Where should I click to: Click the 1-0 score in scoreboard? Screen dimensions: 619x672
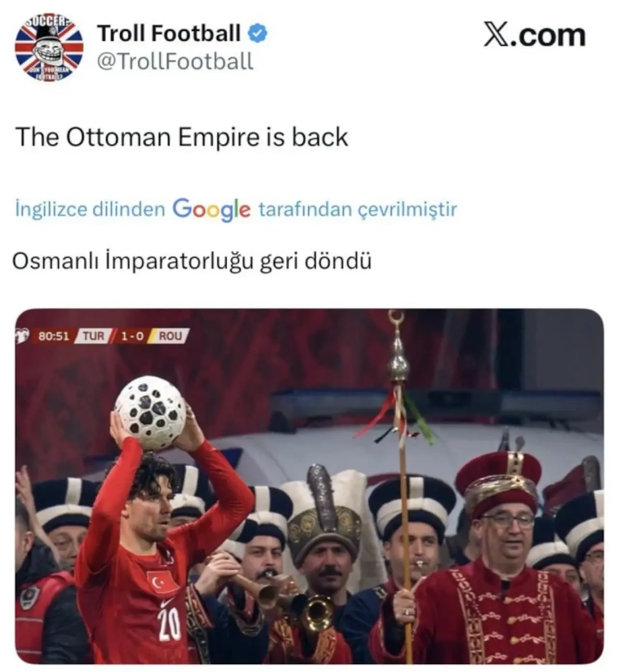(132, 336)
